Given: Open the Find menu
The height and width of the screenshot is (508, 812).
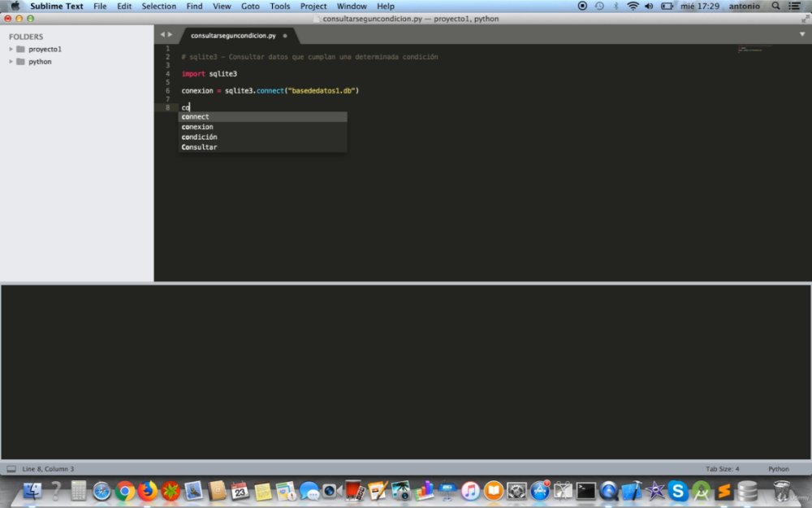Looking at the screenshot, I should tap(195, 7).
